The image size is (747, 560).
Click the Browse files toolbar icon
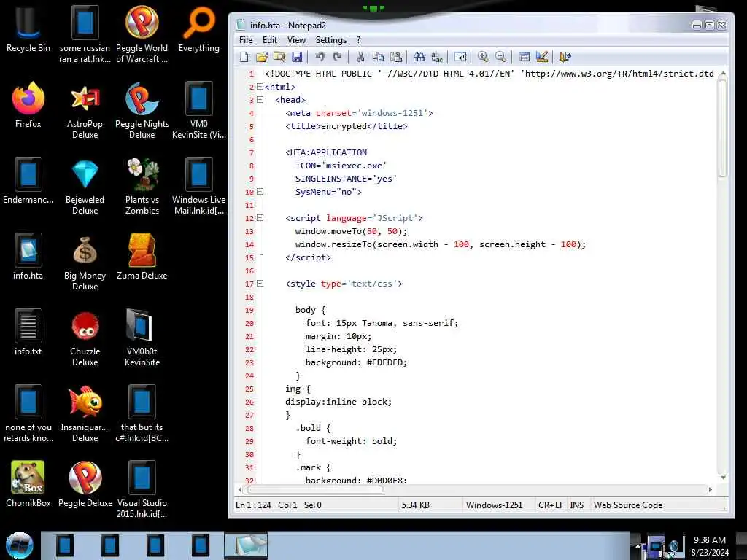[279, 57]
